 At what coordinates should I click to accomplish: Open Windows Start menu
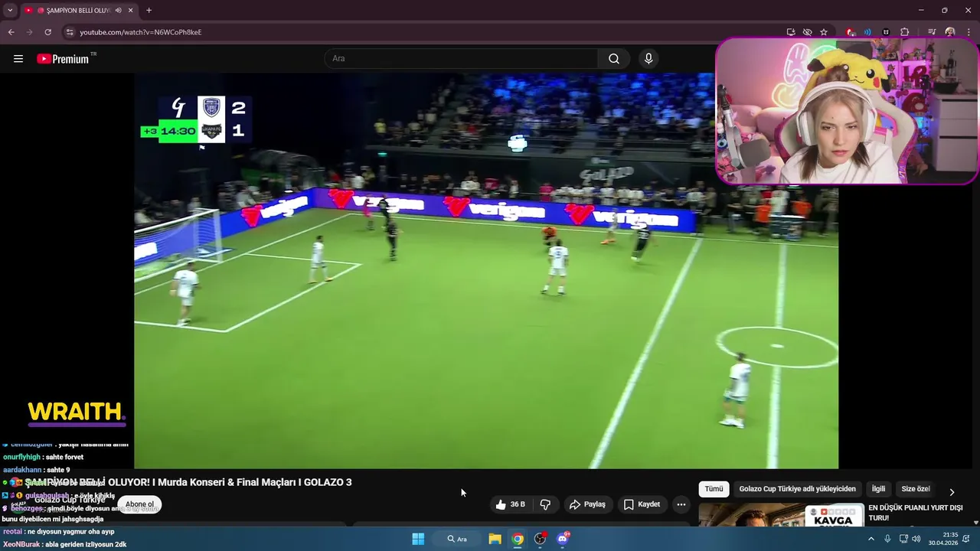(x=418, y=539)
